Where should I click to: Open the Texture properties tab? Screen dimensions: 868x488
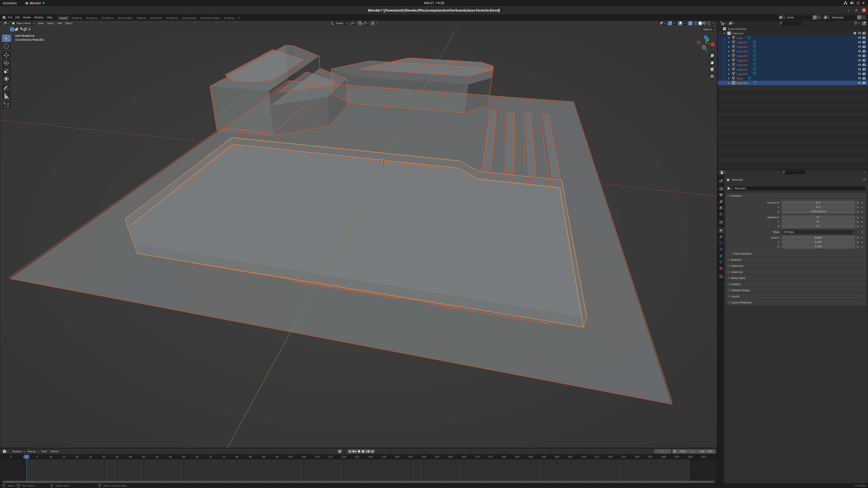click(721, 277)
